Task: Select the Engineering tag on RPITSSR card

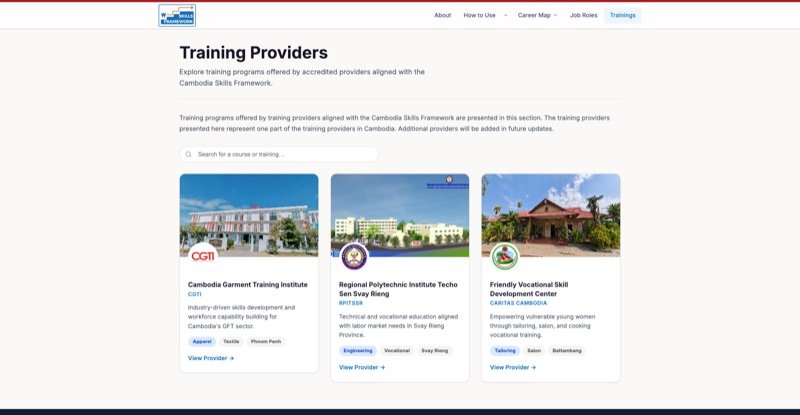Action: pyautogui.click(x=358, y=351)
